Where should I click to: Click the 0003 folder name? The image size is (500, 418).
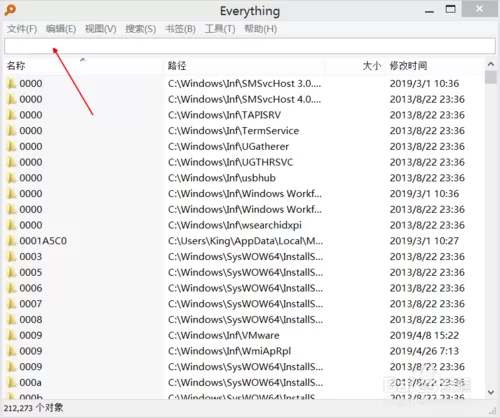31,256
